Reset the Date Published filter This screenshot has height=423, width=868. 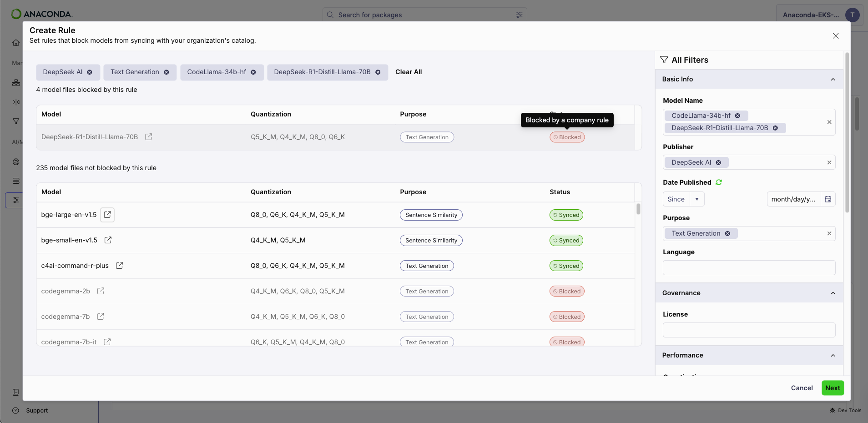pos(719,182)
